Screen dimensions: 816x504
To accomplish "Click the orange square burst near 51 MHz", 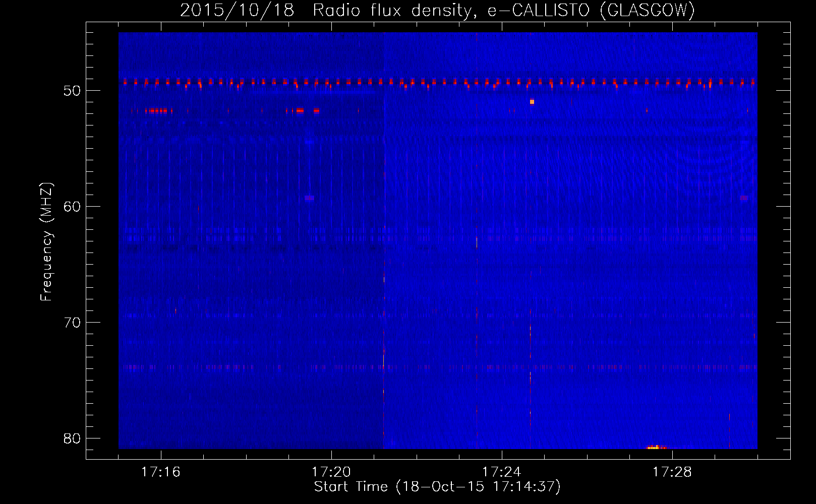I will [532, 102].
